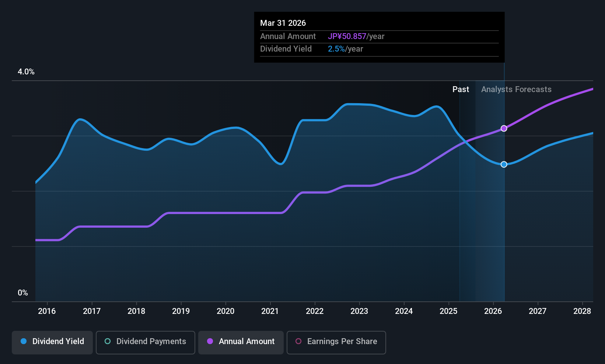Screen dimensions: 605x364
Task: Click the teal Dividend Payments legend circle
Action: (108, 342)
